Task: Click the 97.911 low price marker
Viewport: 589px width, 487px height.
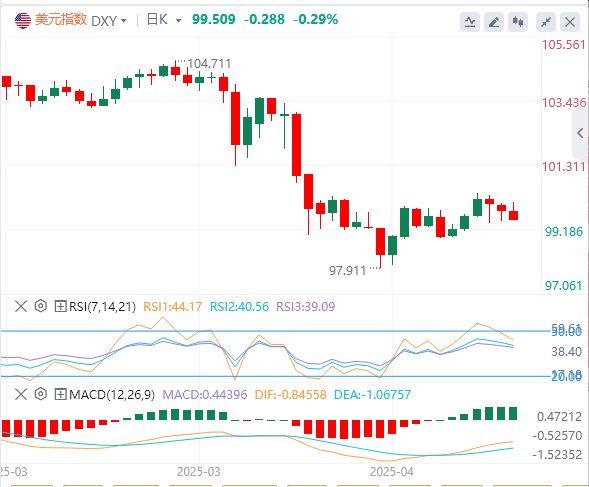Action: coord(347,271)
